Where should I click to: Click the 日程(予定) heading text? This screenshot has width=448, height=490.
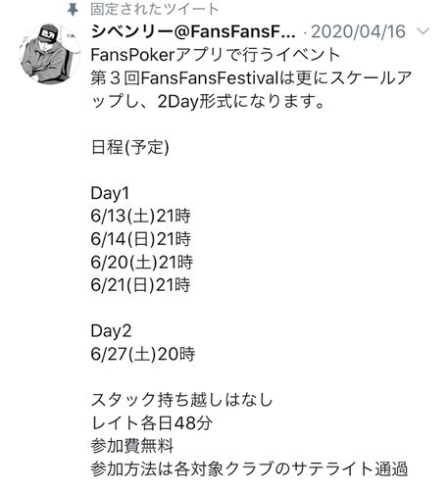click(x=130, y=147)
